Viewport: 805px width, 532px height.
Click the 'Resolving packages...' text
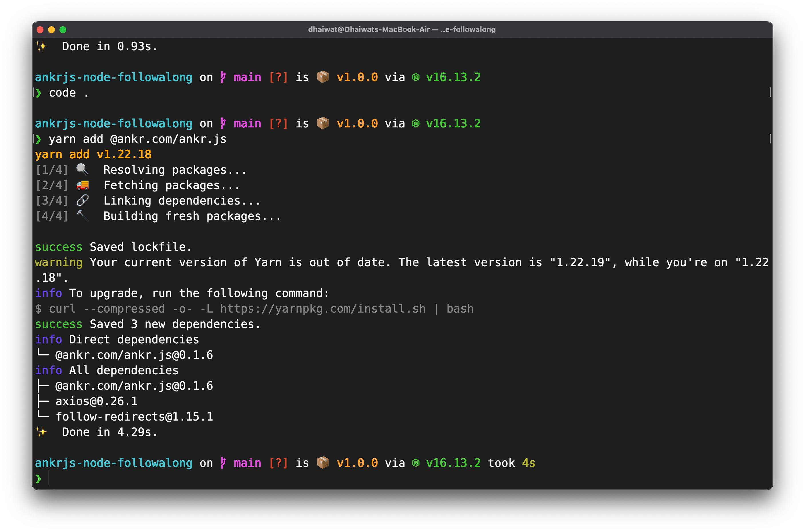click(175, 170)
